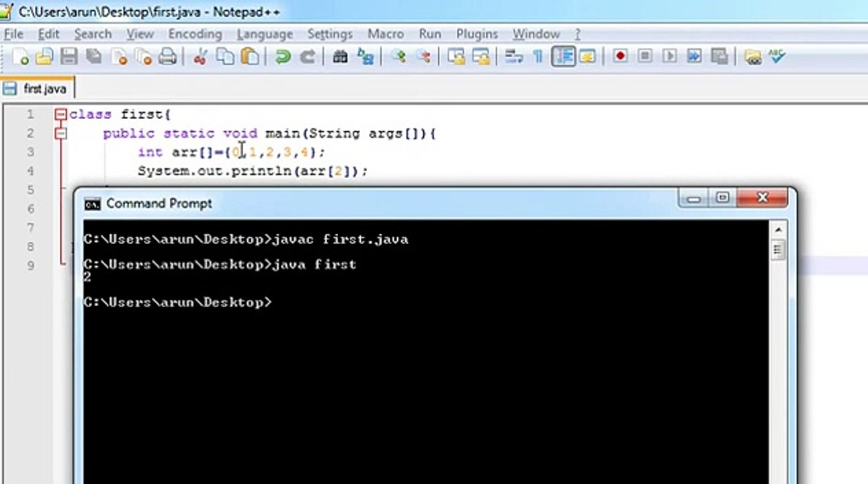
Task: Minimize the Command Prompt window
Action: coord(693,198)
